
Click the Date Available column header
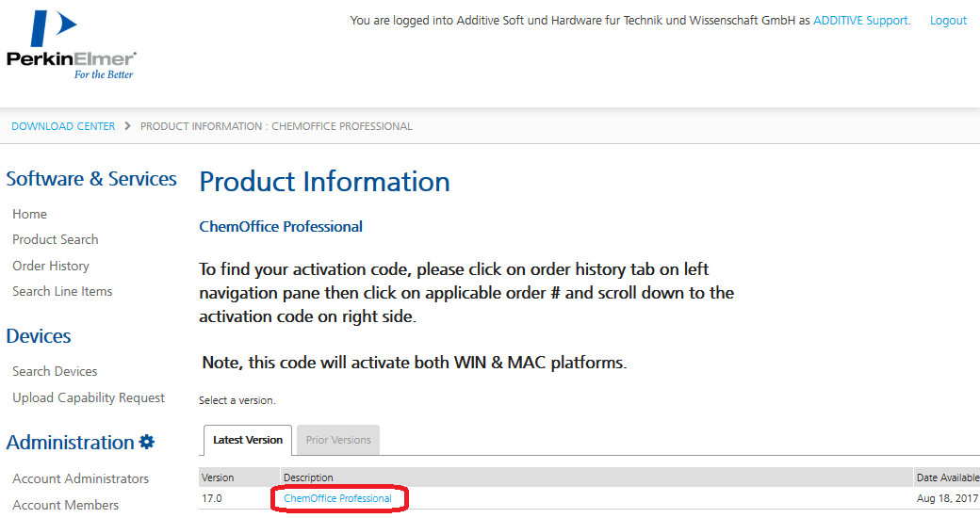coord(947,478)
